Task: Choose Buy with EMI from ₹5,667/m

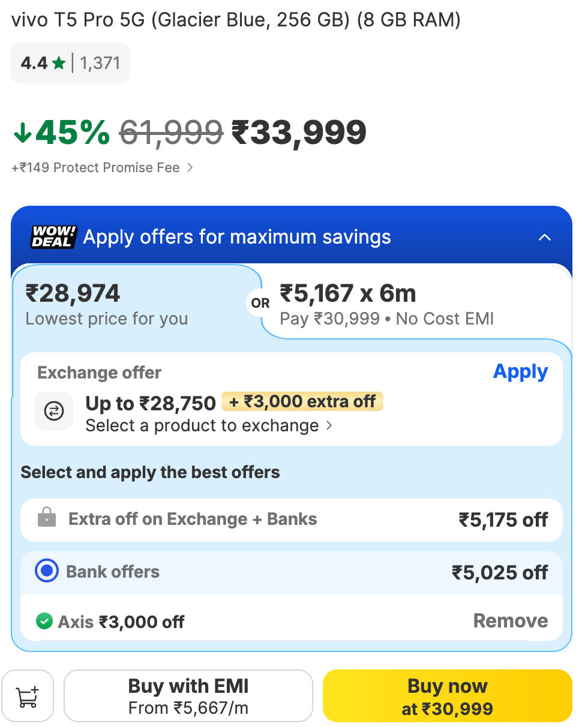Action: tap(188, 696)
